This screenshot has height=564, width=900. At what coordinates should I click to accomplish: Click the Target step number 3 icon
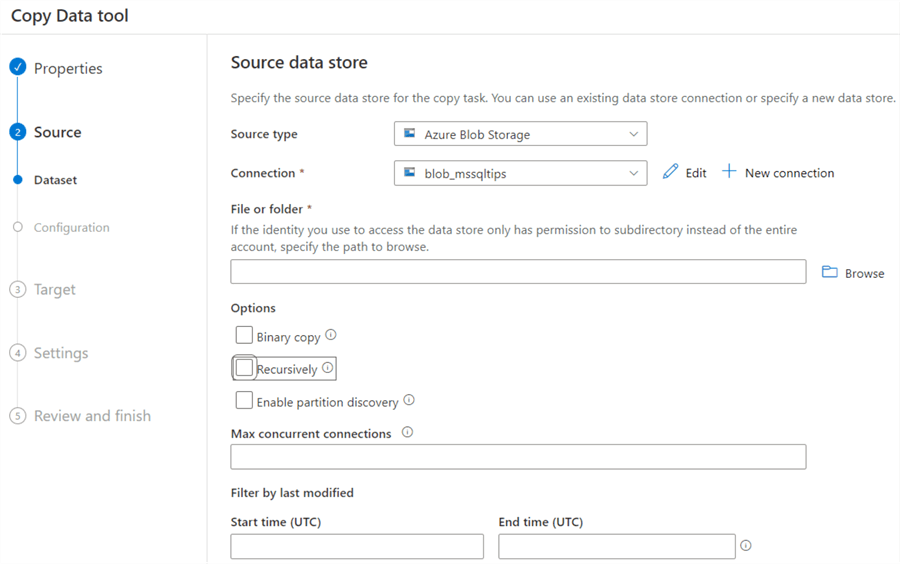(x=18, y=289)
